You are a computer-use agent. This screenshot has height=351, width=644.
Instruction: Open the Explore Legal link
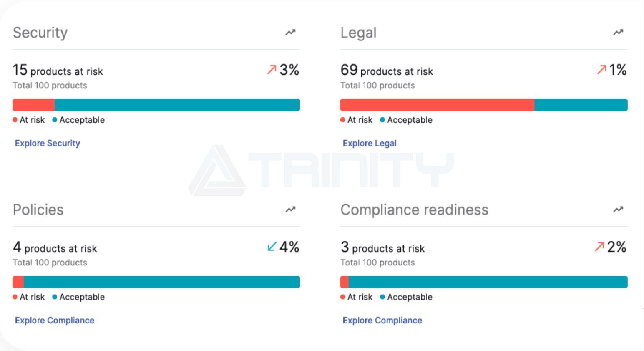tap(370, 143)
